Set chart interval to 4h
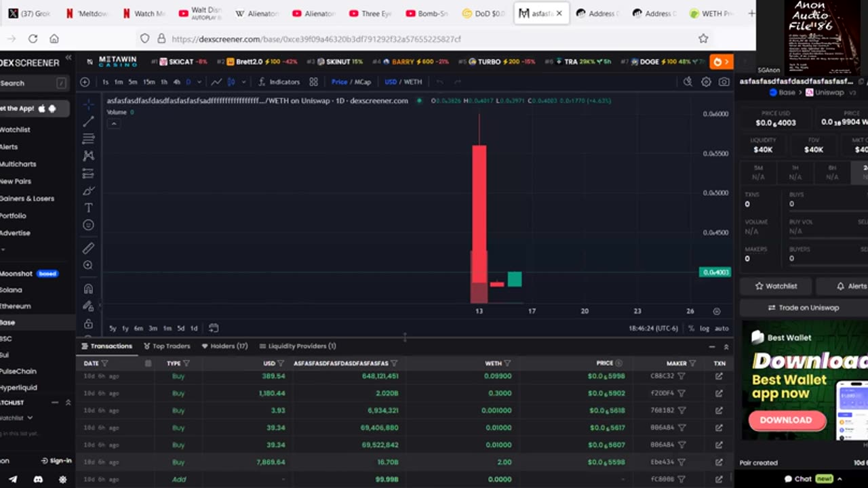Viewport: 868px width, 488px height. coord(176,82)
